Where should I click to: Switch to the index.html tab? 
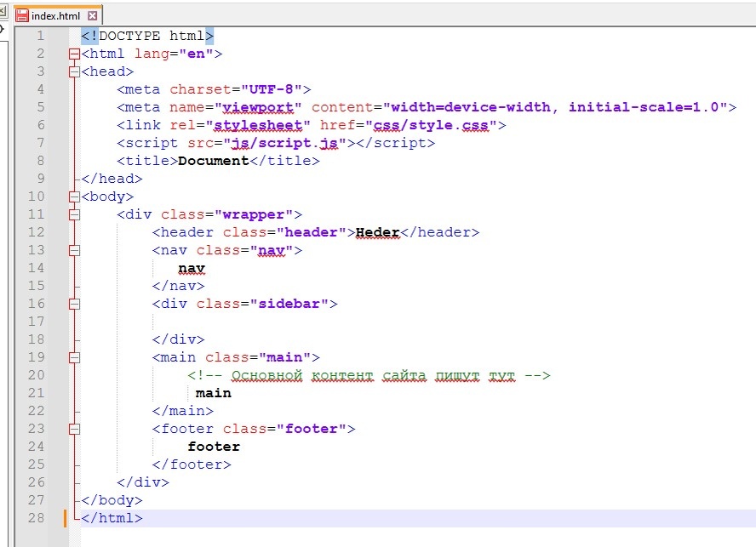pyautogui.click(x=57, y=15)
